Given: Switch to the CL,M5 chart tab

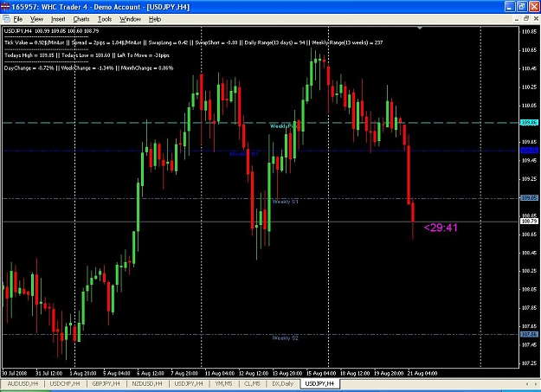Looking at the screenshot, I should tap(252, 383).
